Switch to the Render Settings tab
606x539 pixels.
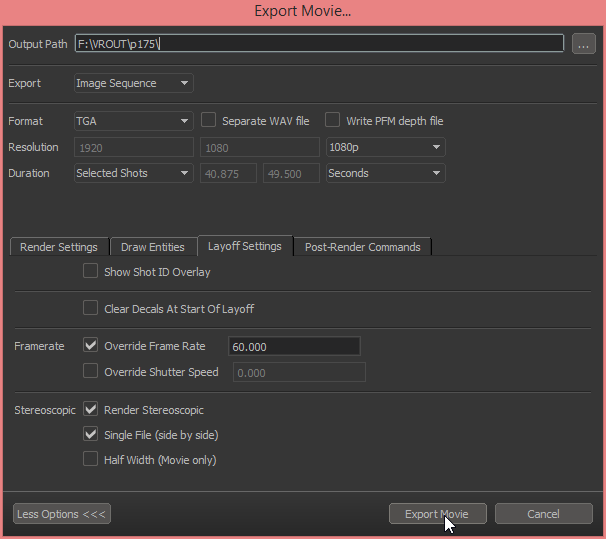[59, 247]
